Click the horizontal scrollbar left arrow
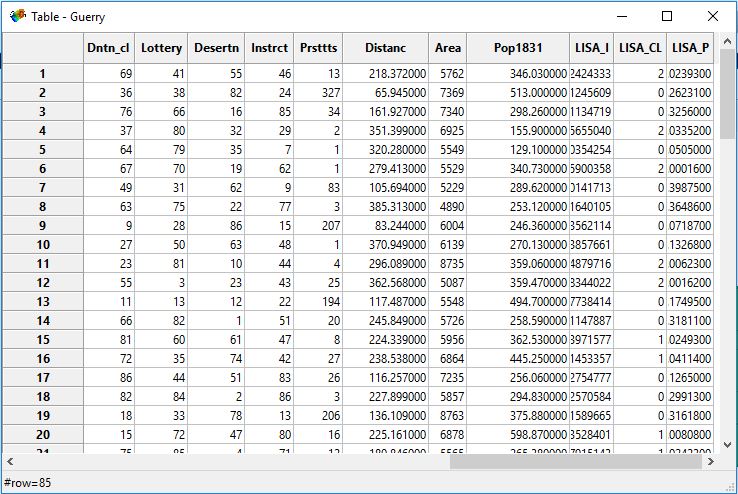This screenshot has height=494, width=738. [10, 462]
